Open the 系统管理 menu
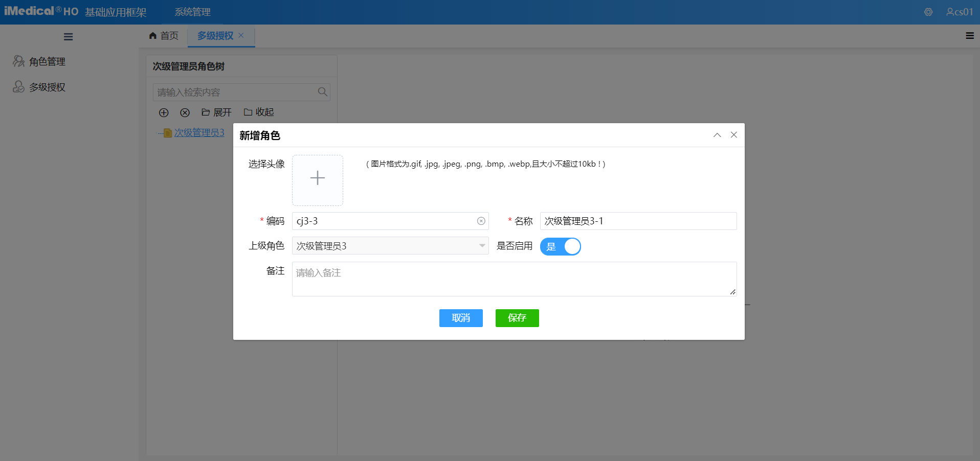 (x=192, y=11)
